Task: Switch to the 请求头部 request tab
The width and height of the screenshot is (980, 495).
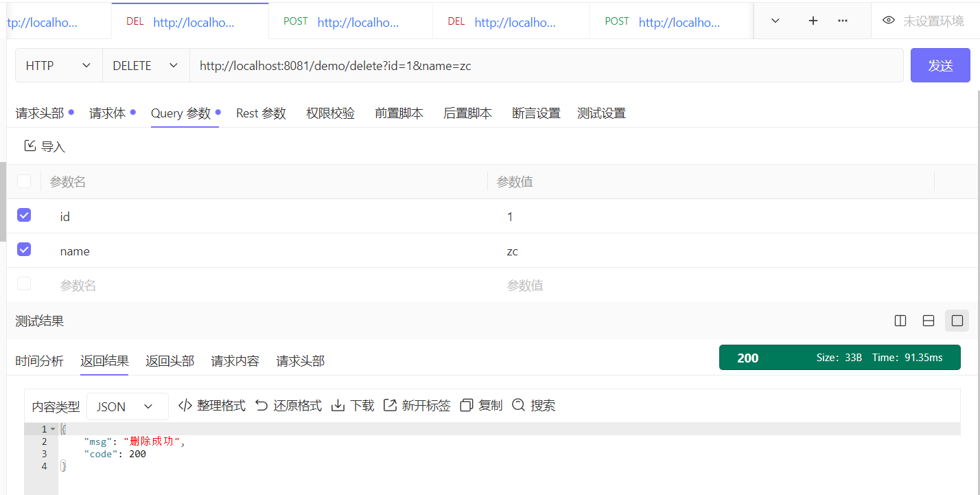Action: 40,113
